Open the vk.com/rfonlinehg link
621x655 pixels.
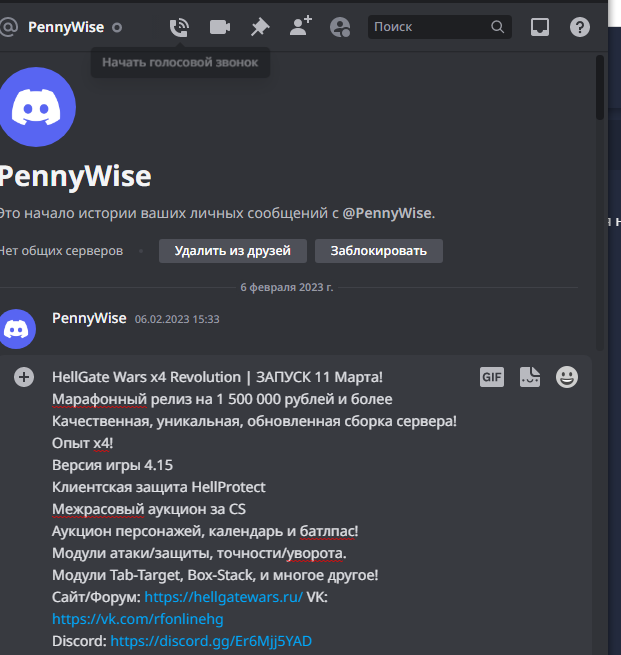(138, 619)
